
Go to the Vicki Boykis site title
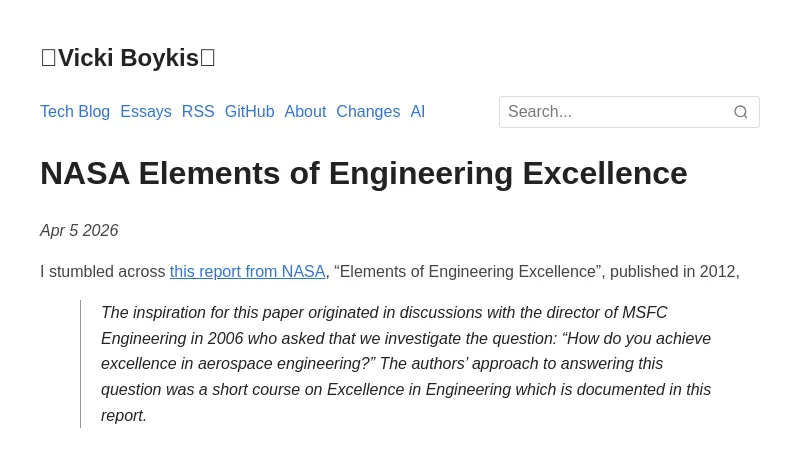[x=128, y=58]
